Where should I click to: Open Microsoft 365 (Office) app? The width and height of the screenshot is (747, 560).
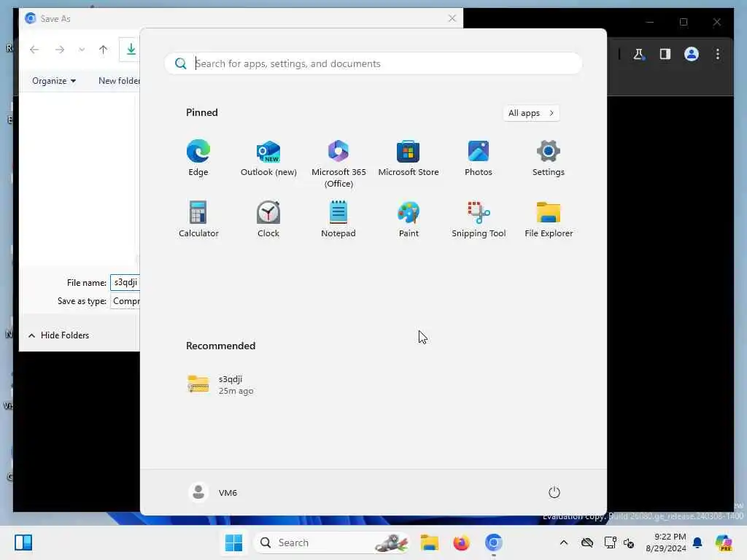(x=338, y=164)
